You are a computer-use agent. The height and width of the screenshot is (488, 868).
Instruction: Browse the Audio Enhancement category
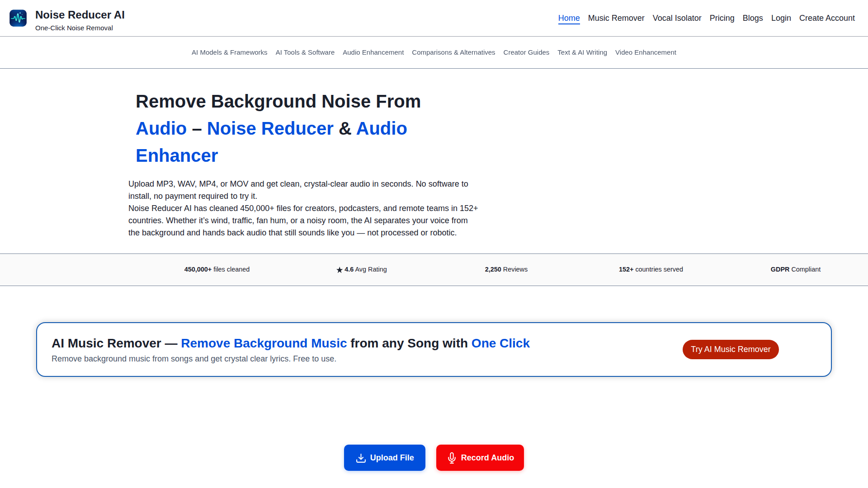[x=373, y=52]
